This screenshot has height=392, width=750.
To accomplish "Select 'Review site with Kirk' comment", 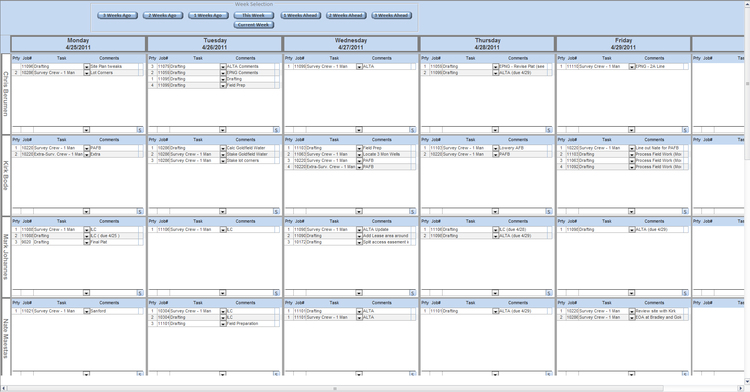I will tap(659, 311).
